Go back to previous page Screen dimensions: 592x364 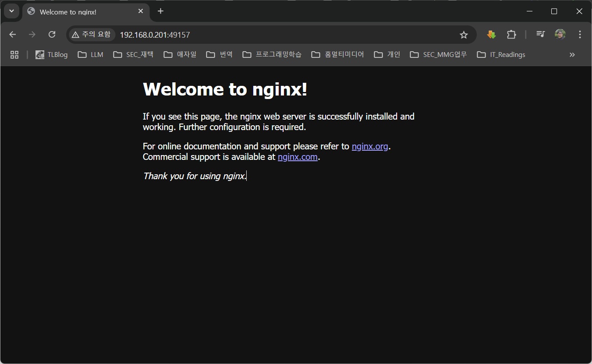point(12,34)
